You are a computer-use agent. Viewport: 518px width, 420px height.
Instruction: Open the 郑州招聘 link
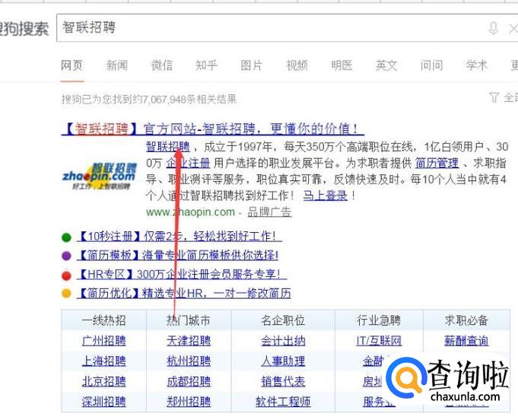pyautogui.click(x=189, y=402)
